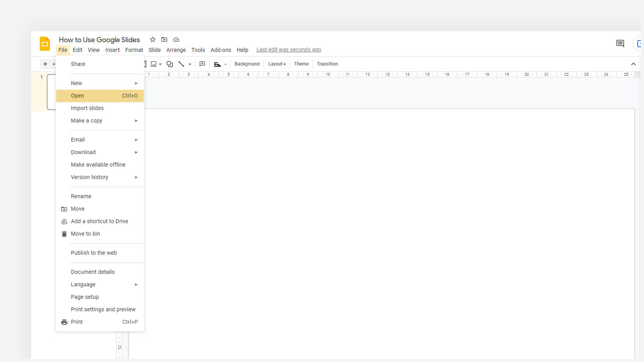Open the Format menu
644x362 pixels.
point(134,50)
